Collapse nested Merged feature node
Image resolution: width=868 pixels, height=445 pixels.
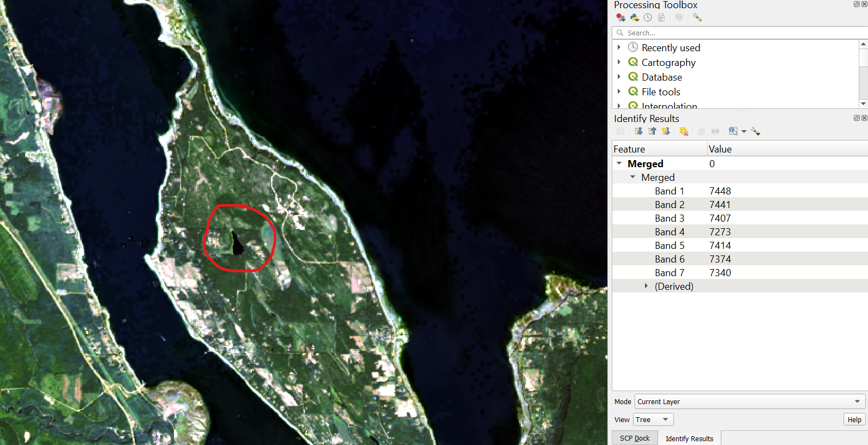(x=632, y=177)
